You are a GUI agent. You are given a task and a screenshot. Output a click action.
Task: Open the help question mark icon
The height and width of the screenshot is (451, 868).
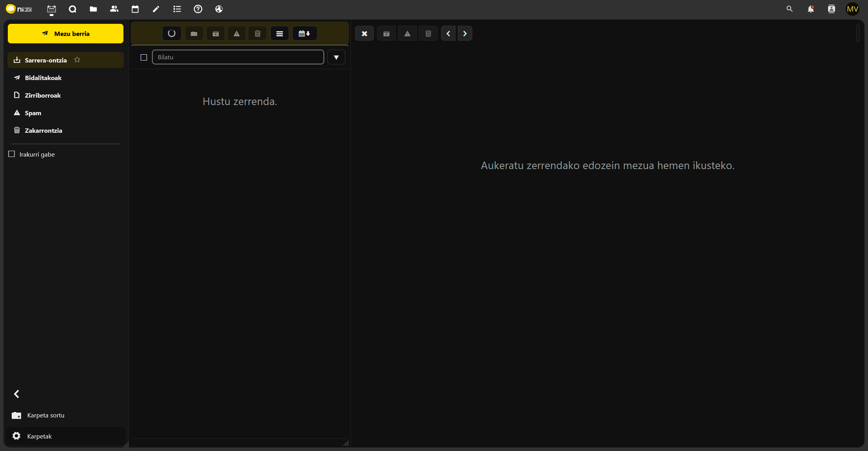pyautogui.click(x=198, y=9)
